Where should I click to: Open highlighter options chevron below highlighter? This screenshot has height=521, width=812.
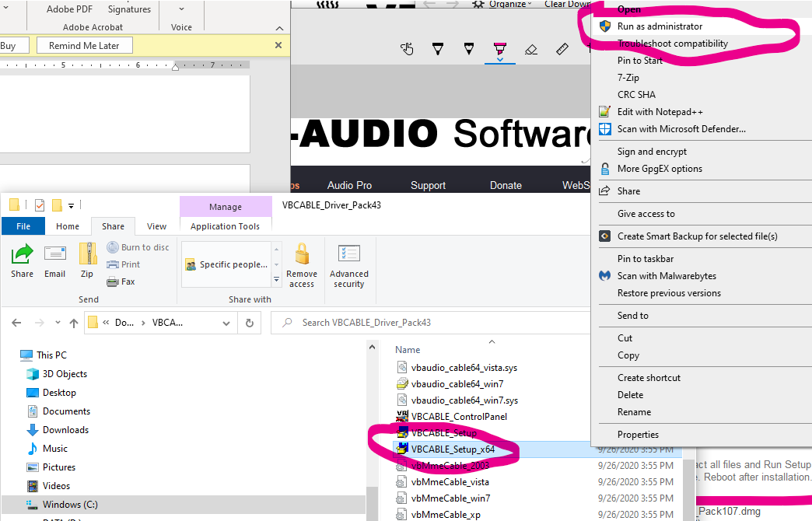coord(500,60)
